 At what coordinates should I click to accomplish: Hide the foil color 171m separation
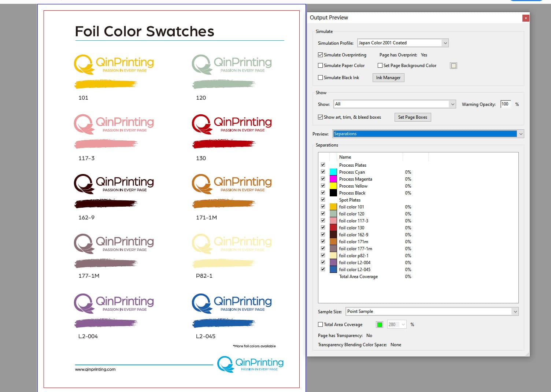323,241
